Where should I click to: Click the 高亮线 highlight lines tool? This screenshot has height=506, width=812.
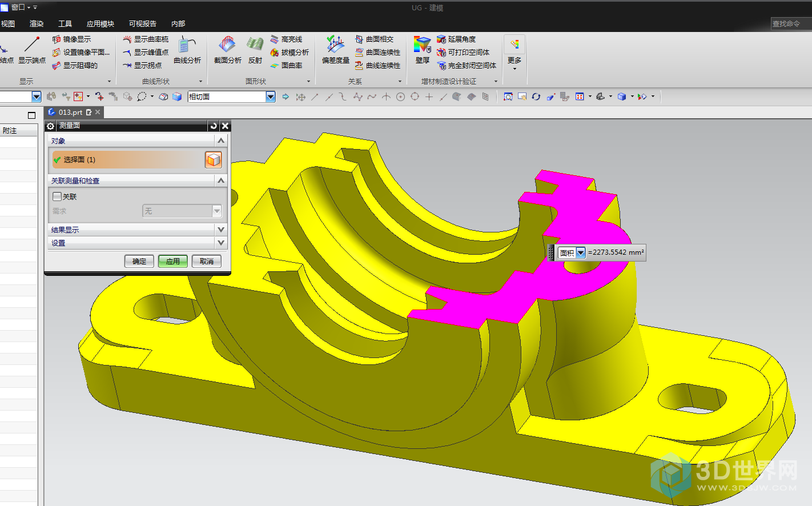pos(286,39)
